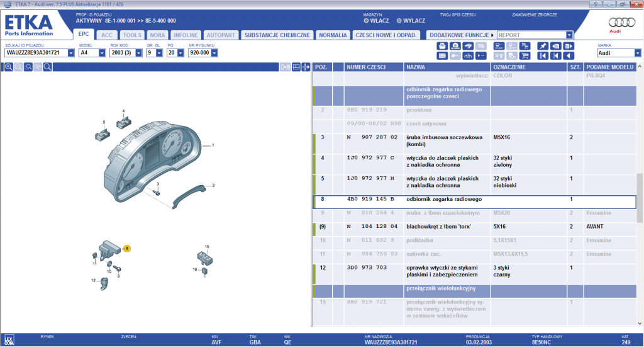
Task: Select 'blachowkręt z łbem torx' row
Action: point(474,229)
